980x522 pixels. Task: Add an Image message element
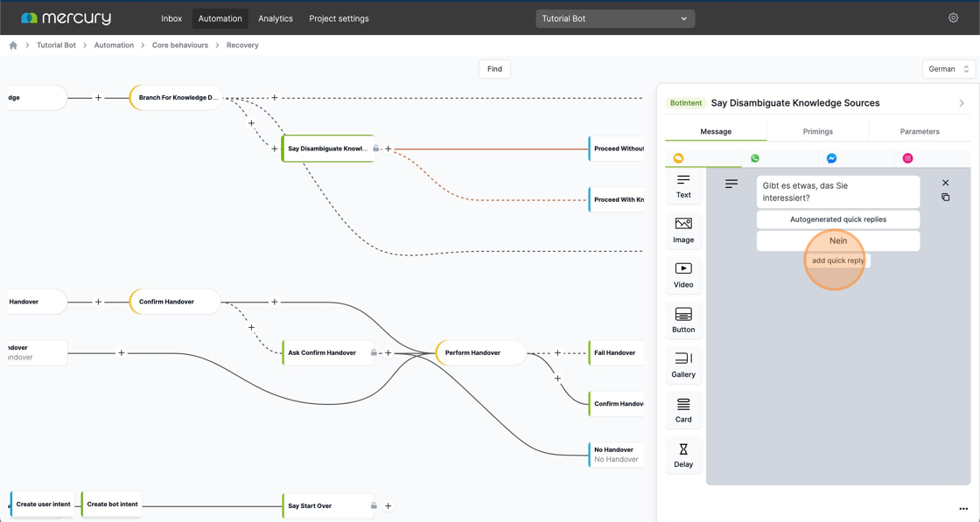[683, 231]
